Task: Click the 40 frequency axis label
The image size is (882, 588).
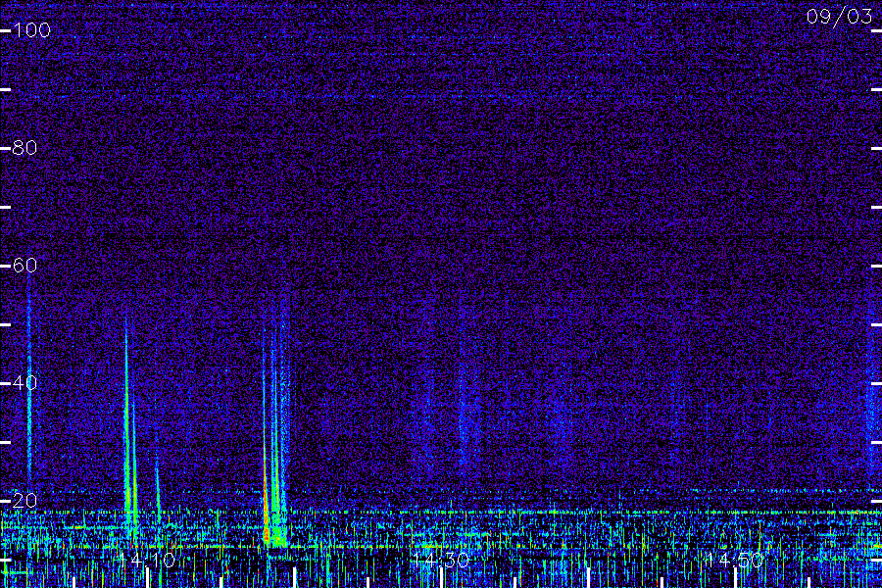Action: pyautogui.click(x=24, y=382)
